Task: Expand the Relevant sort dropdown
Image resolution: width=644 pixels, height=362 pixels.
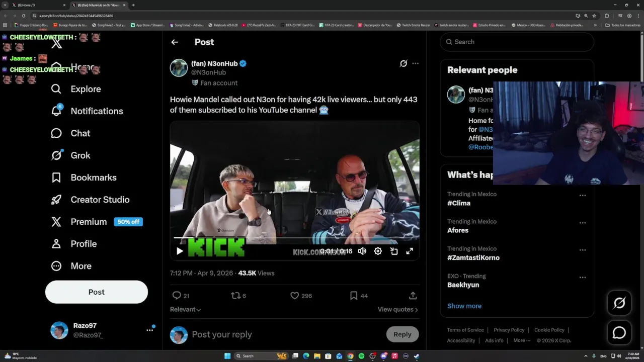Action: [185, 310]
